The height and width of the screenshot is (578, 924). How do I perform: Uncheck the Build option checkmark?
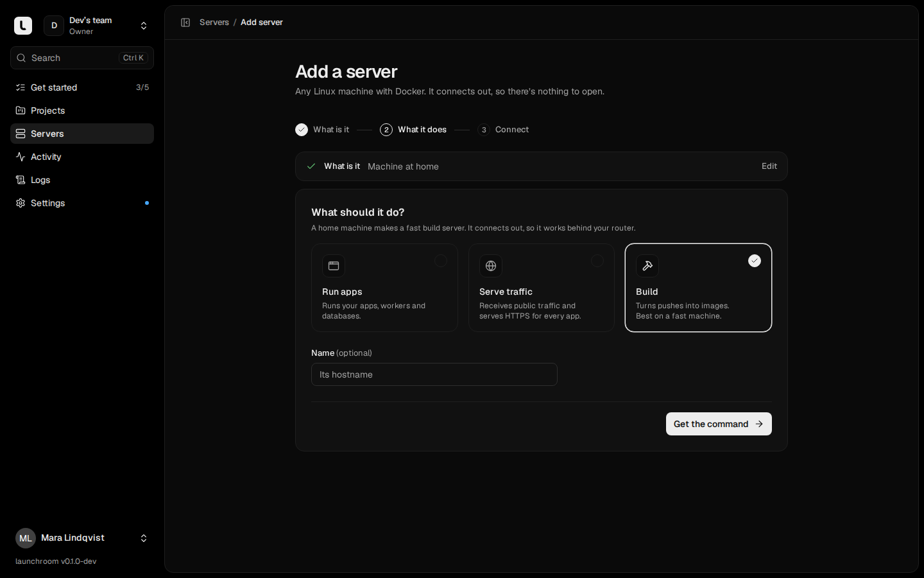[x=755, y=261]
